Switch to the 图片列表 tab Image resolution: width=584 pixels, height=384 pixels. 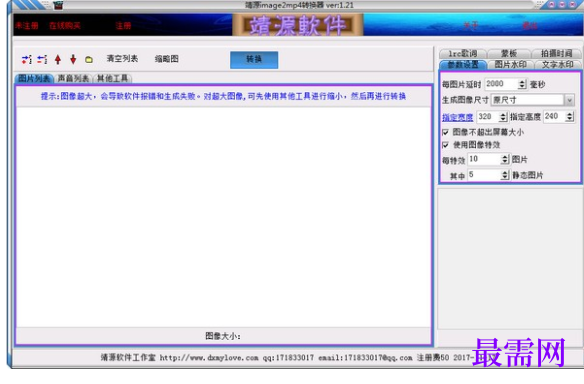pyautogui.click(x=34, y=78)
